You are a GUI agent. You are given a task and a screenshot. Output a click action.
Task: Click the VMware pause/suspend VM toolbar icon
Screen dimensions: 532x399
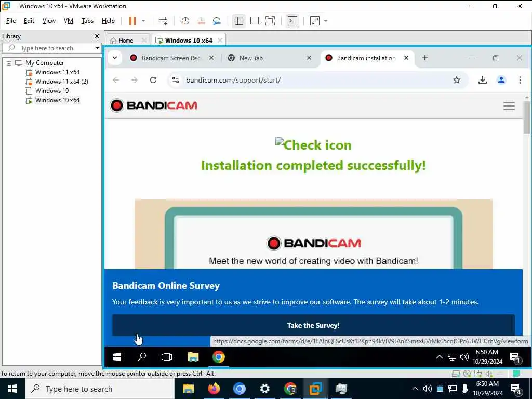click(x=132, y=21)
